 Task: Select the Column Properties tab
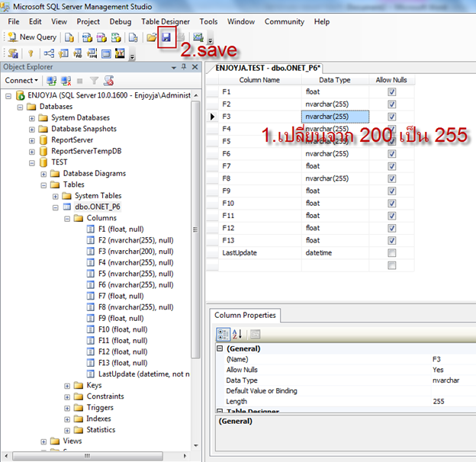245,315
